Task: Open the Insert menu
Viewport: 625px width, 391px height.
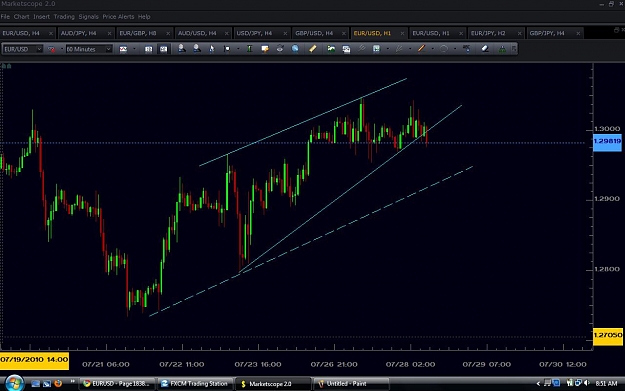Action: 41,17
